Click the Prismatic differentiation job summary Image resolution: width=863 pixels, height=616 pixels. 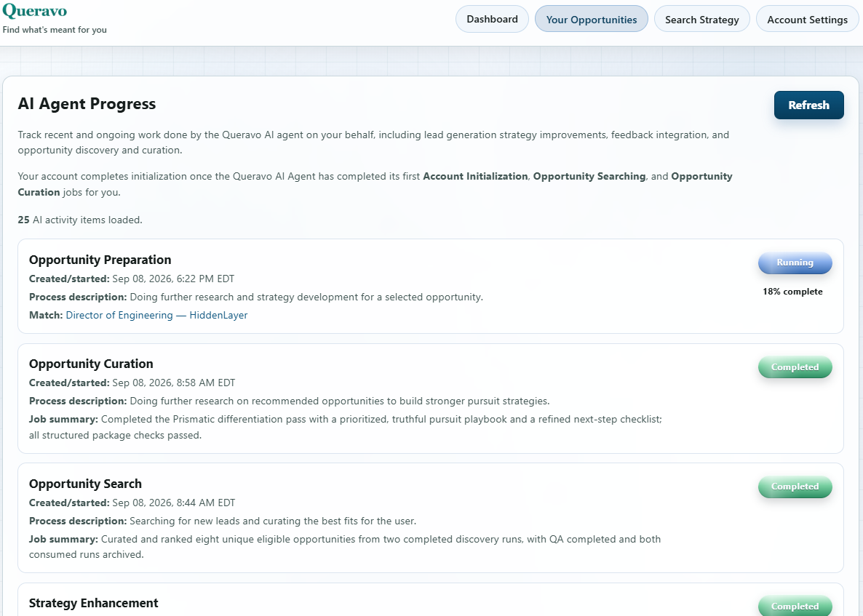tap(346, 427)
